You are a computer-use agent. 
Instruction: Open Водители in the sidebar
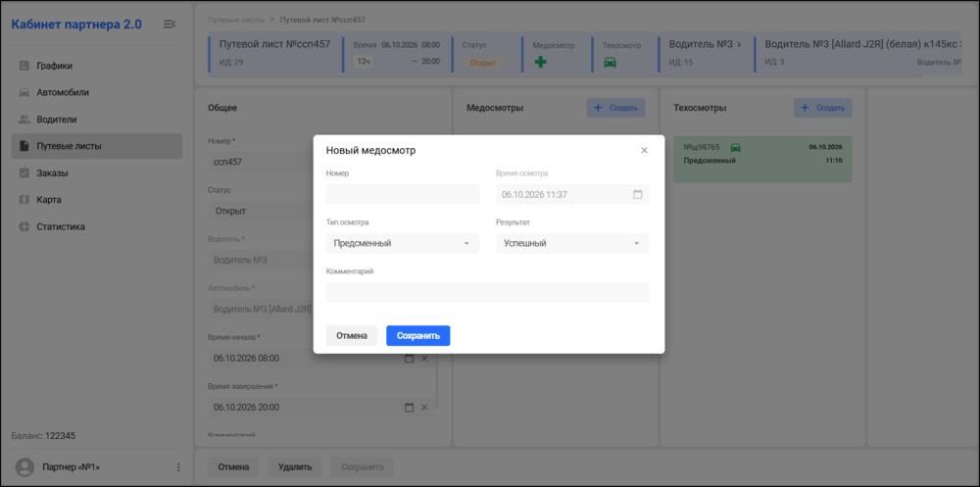click(x=97, y=120)
